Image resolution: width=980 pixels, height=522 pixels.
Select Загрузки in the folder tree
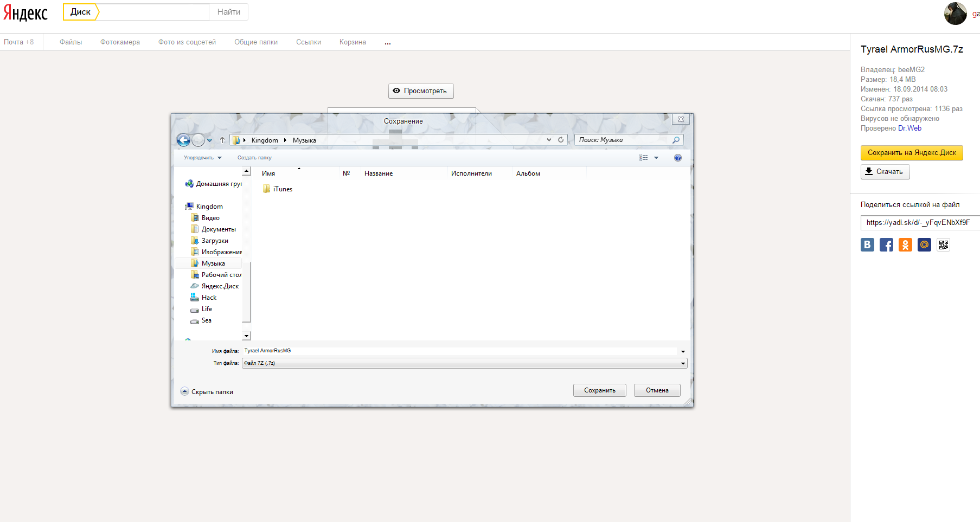coord(209,241)
